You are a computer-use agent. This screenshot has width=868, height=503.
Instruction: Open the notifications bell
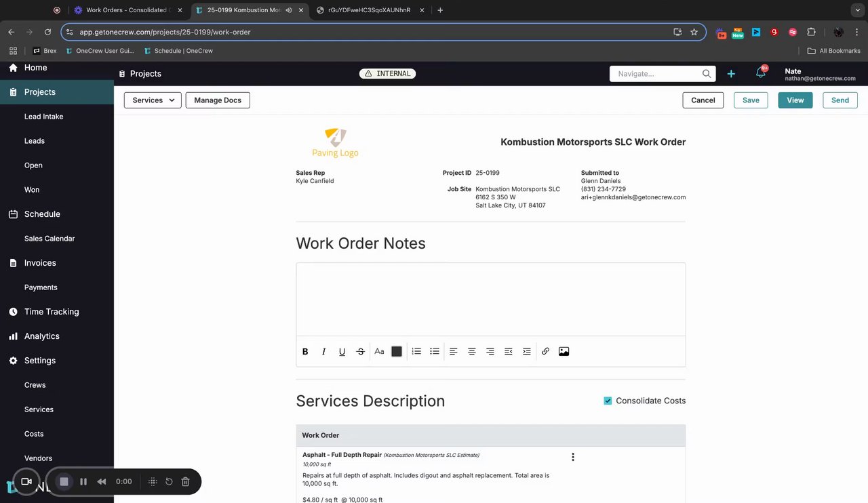[760, 73]
